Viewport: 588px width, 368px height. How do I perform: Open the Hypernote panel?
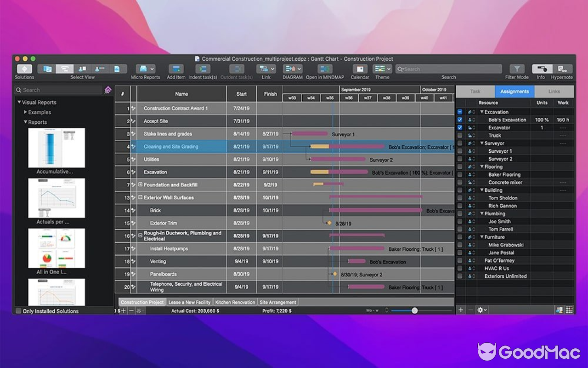pyautogui.click(x=561, y=68)
